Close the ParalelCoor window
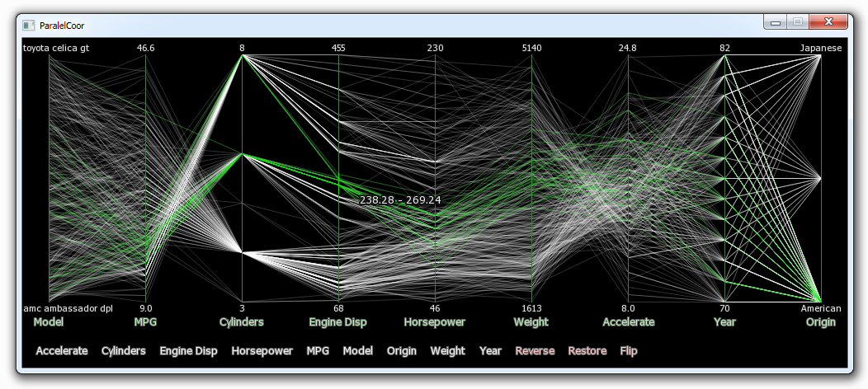This screenshot has height=389, width=868. 828,22
